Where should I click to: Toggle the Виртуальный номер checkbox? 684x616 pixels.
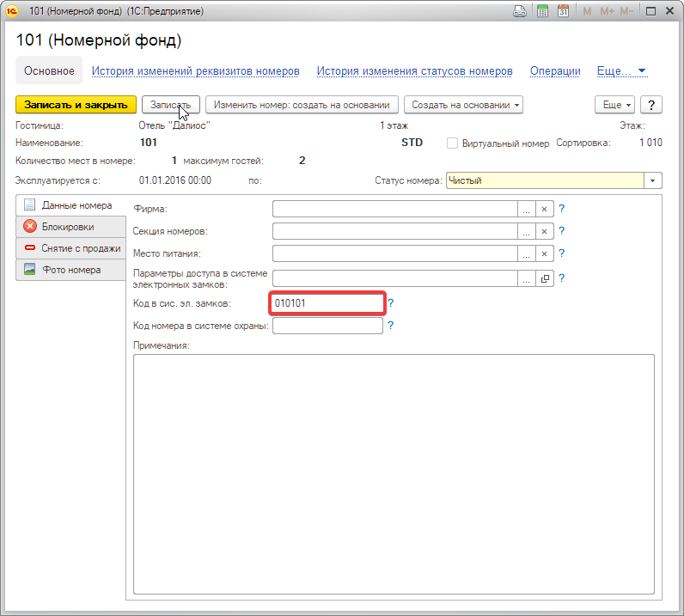click(452, 143)
